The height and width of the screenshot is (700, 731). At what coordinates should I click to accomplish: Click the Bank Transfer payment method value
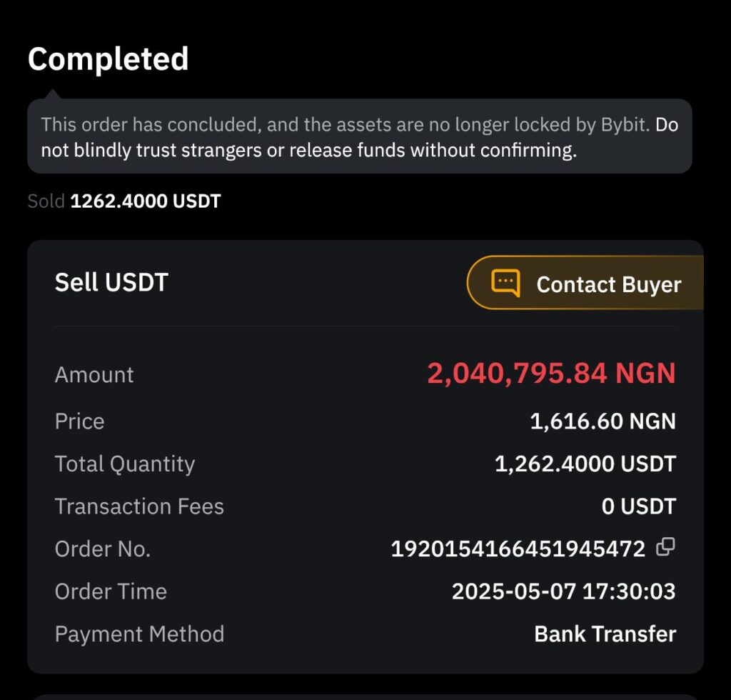click(x=605, y=634)
